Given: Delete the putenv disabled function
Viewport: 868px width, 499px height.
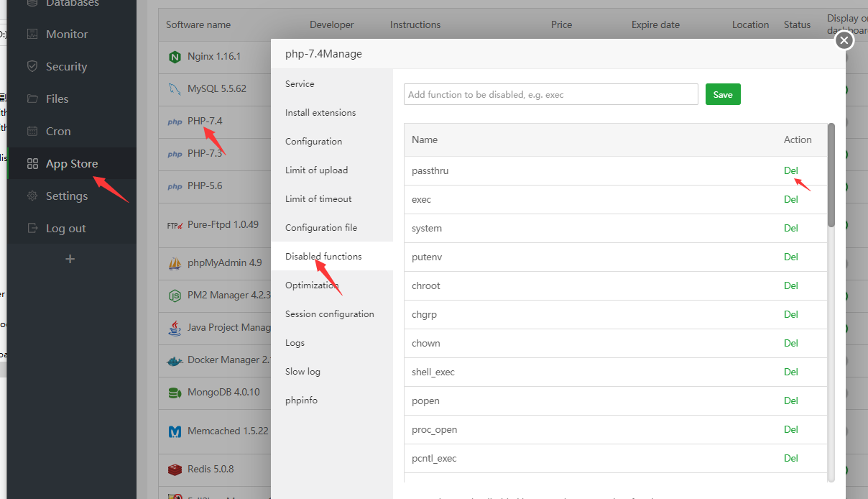Looking at the screenshot, I should pos(791,257).
